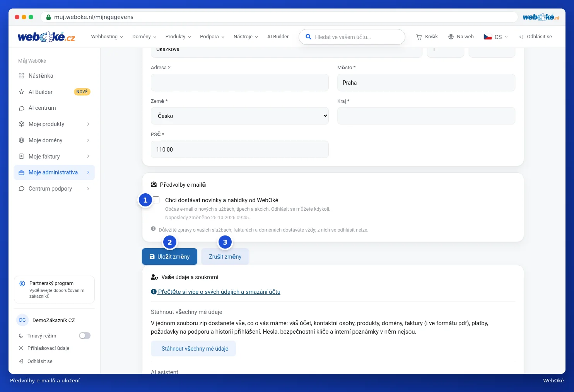Tick the newsletter checkbox for WebOké offers

point(156,200)
